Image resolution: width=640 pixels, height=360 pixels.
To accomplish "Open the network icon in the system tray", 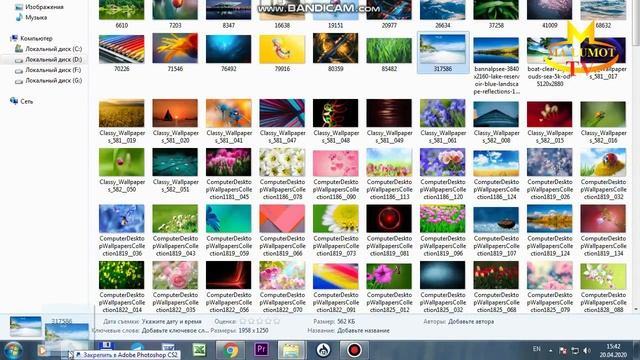I will (575, 351).
